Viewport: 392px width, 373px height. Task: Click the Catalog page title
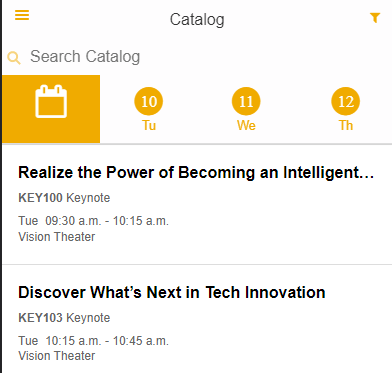[197, 19]
